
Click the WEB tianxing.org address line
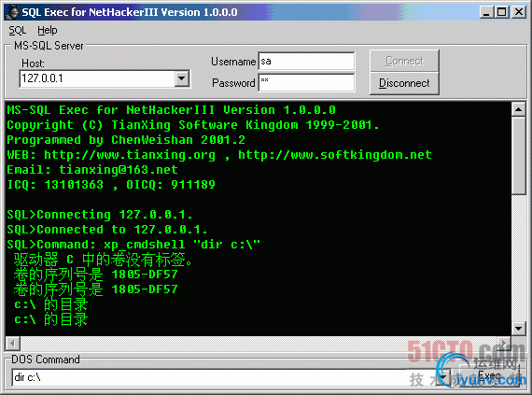[x=219, y=155]
